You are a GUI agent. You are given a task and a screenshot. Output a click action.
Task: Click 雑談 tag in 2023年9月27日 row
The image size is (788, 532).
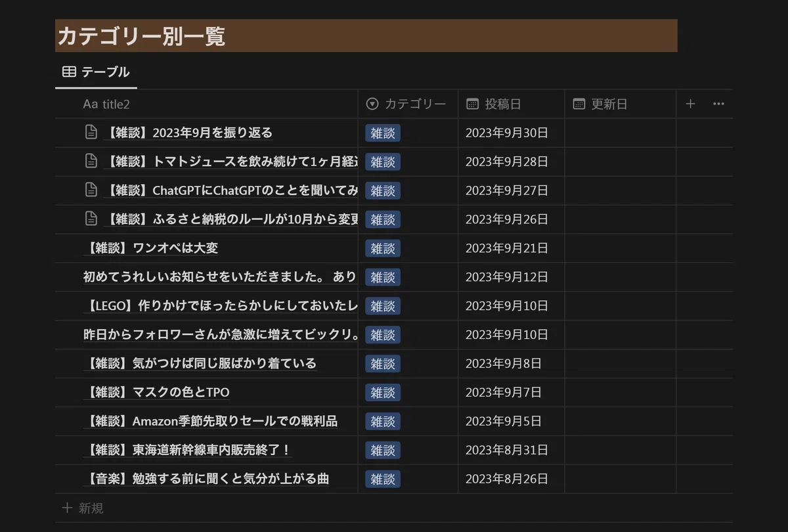click(x=383, y=191)
